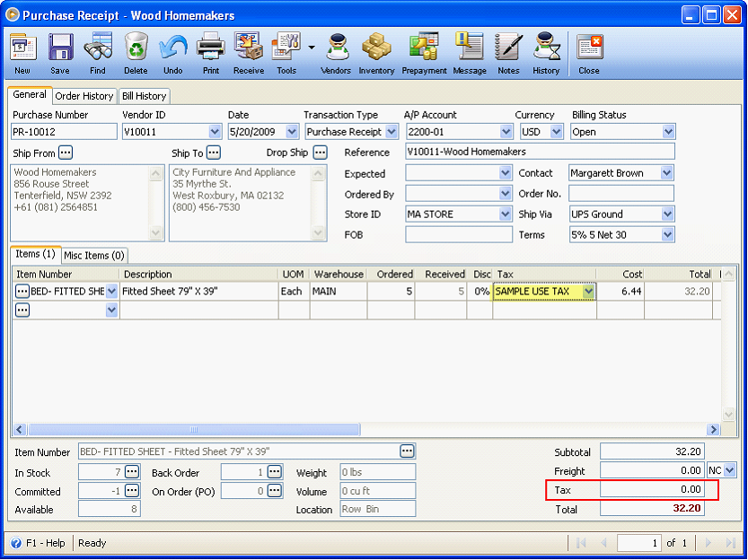
Task: Expand the Ordered By dropdown
Action: (506, 194)
